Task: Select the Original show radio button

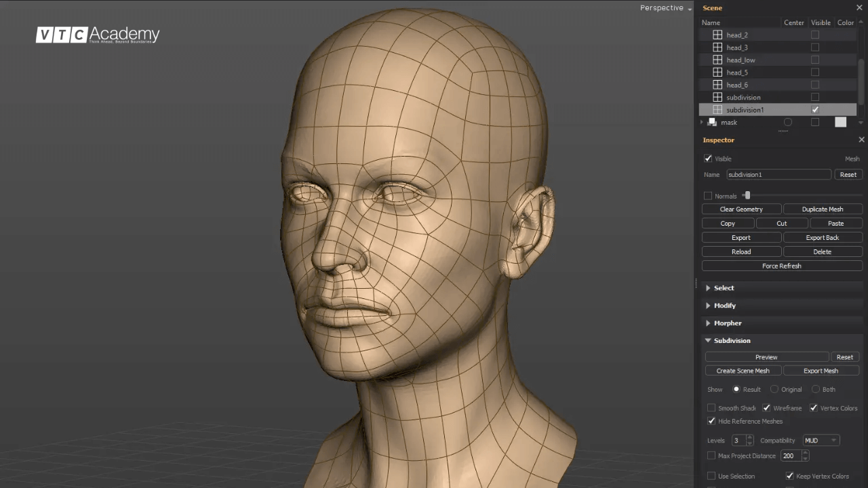Action: pos(774,390)
